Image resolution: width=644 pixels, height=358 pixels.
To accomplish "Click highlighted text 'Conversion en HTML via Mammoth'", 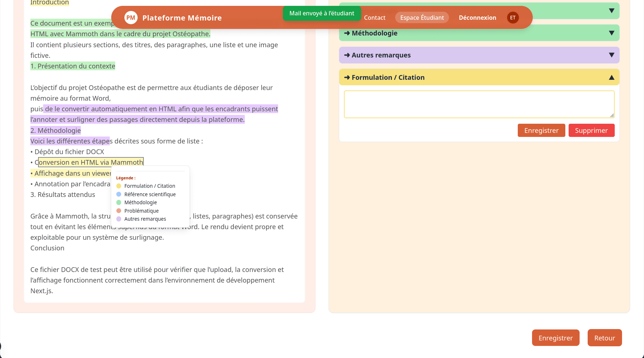I will click(x=91, y=162).
